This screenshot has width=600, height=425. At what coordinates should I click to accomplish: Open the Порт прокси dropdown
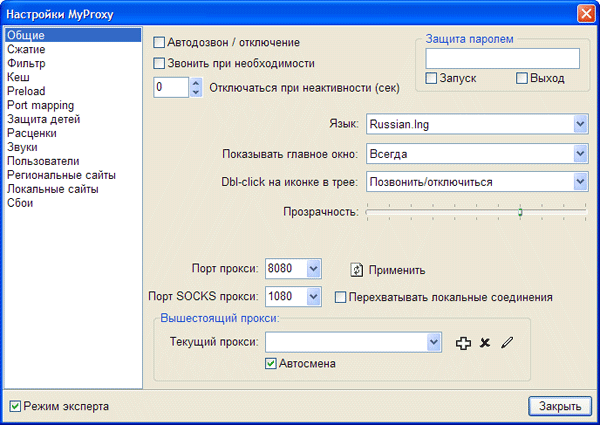(313, 269)
